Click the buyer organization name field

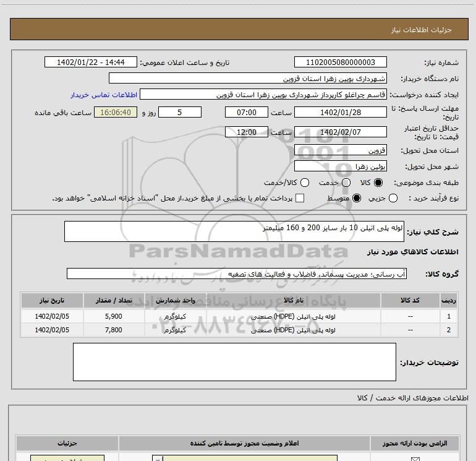point(248,78)
